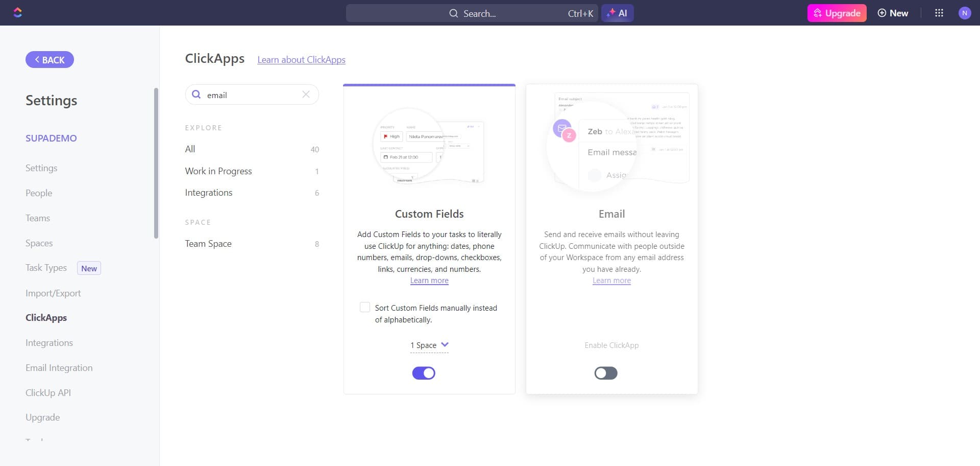
Task: Clear the email search with the X icon
Action: pyautogui.click(x=306, y=95)
